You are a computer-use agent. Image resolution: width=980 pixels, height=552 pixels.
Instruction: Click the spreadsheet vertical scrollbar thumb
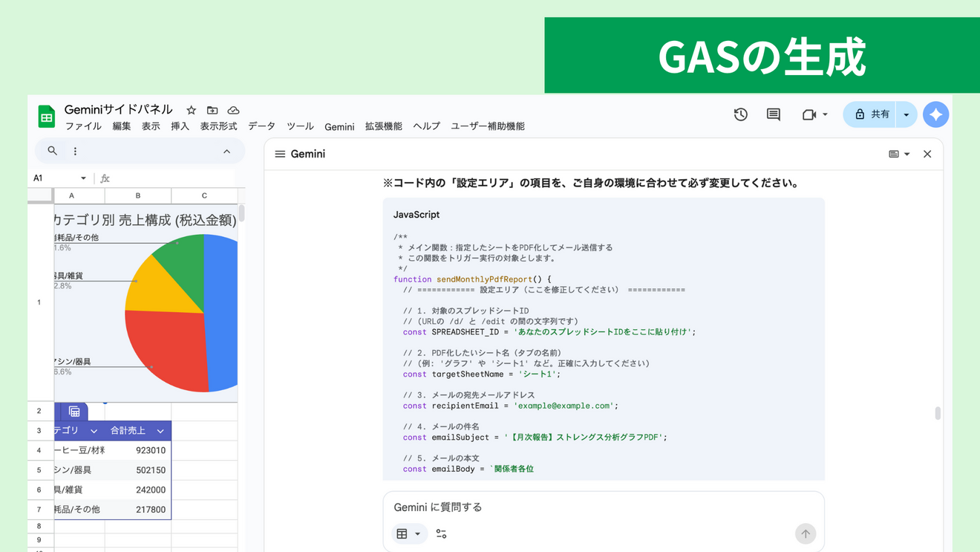tap(241, 214)
